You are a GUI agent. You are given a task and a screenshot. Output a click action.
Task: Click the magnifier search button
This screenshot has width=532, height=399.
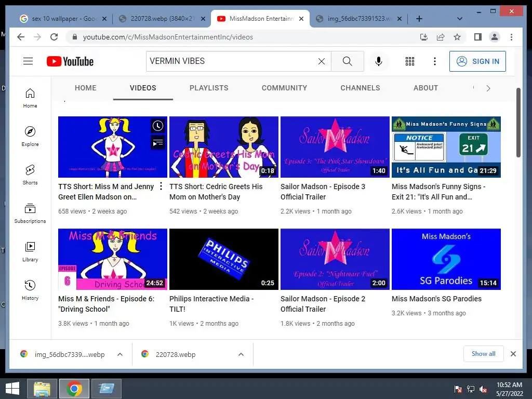[x=348, y=61]
